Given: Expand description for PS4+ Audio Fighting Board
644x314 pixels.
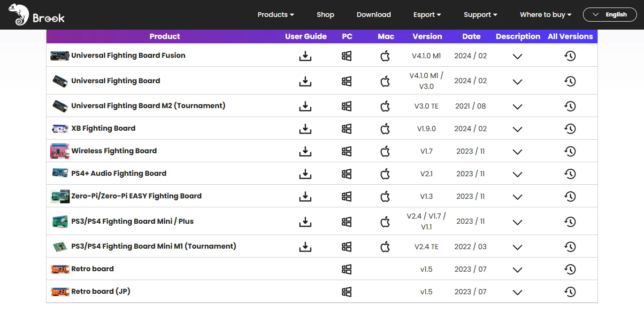Looking at the screenshot, I should click(517, 174).
